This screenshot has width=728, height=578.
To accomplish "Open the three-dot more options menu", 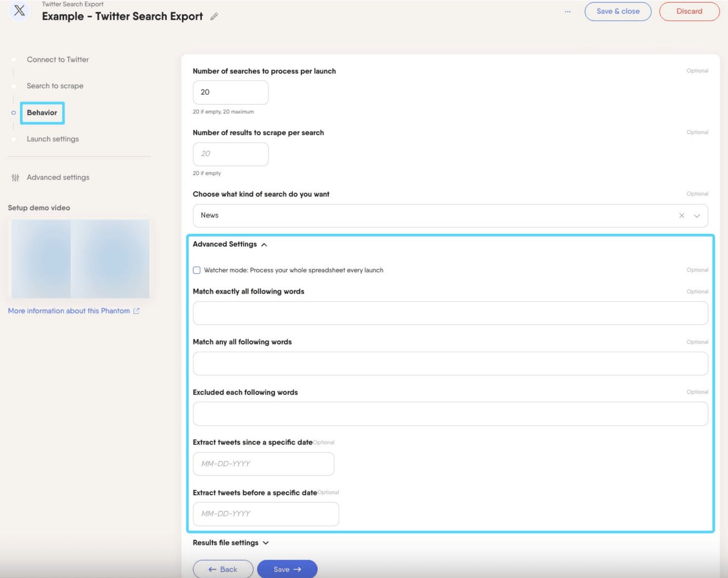I will 568,11.
